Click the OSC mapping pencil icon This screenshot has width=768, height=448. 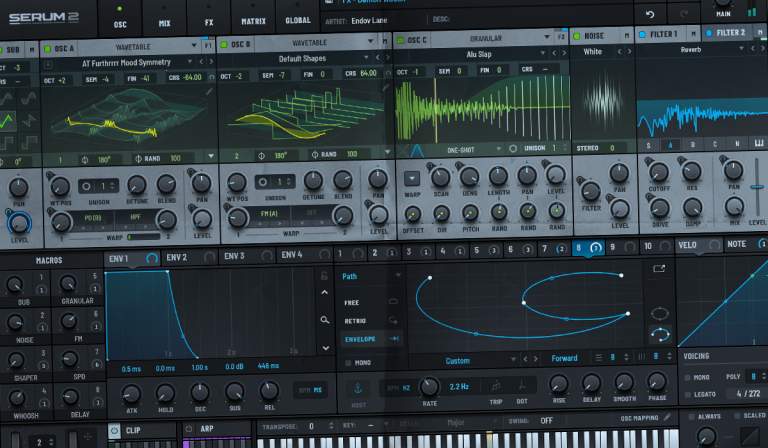[x=667, y=417]
